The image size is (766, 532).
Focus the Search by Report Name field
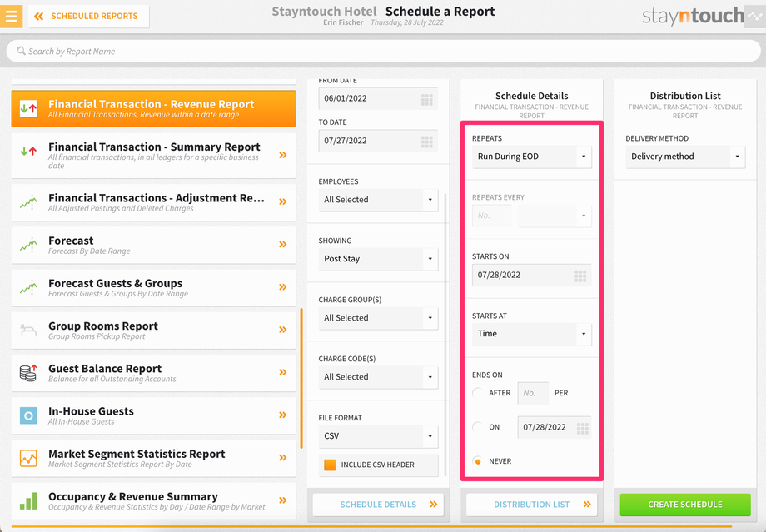pos(383,51)
